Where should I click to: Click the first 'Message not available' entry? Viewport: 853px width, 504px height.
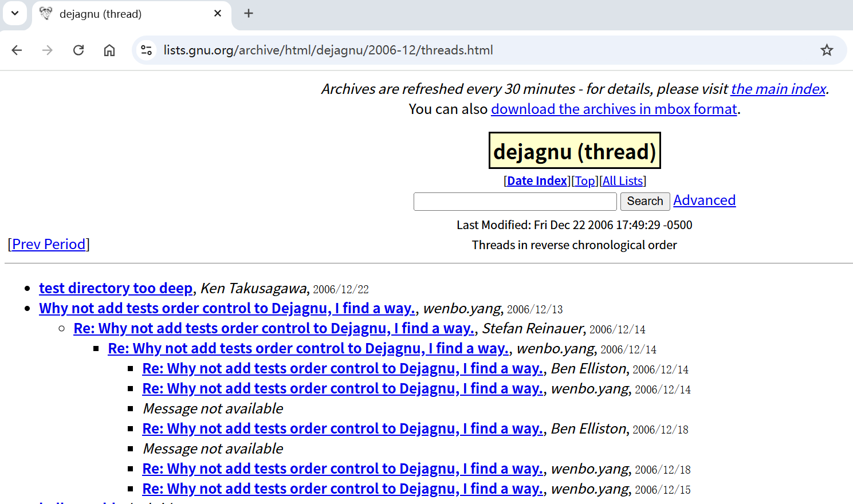tap(213, 408)
